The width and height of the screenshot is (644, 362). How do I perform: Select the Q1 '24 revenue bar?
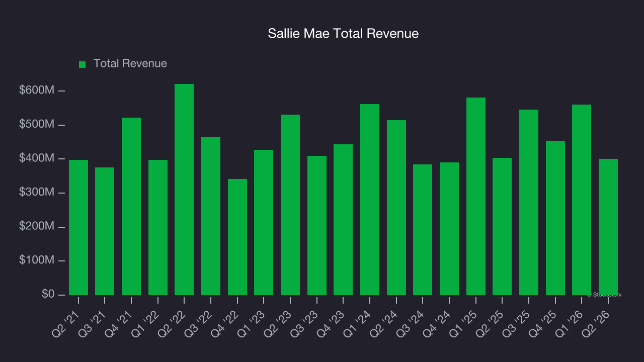(370, 200)
